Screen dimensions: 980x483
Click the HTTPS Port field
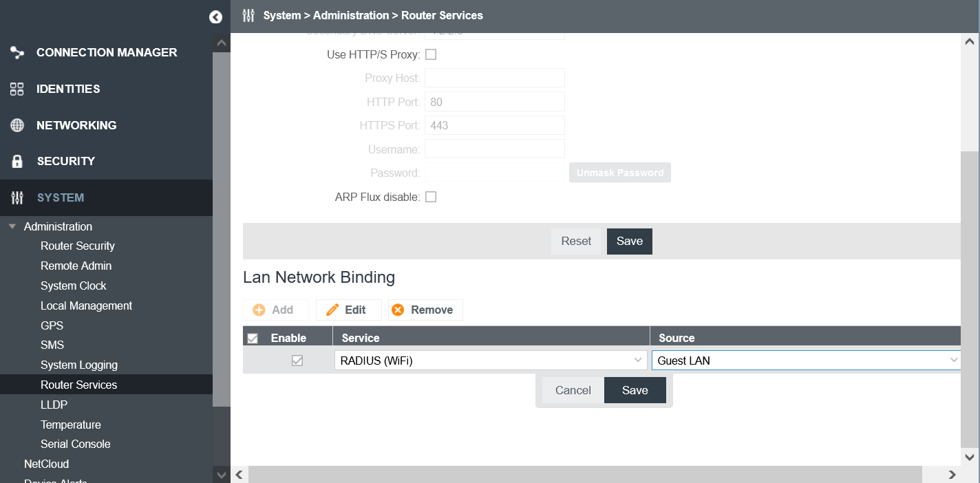(495, 125)
